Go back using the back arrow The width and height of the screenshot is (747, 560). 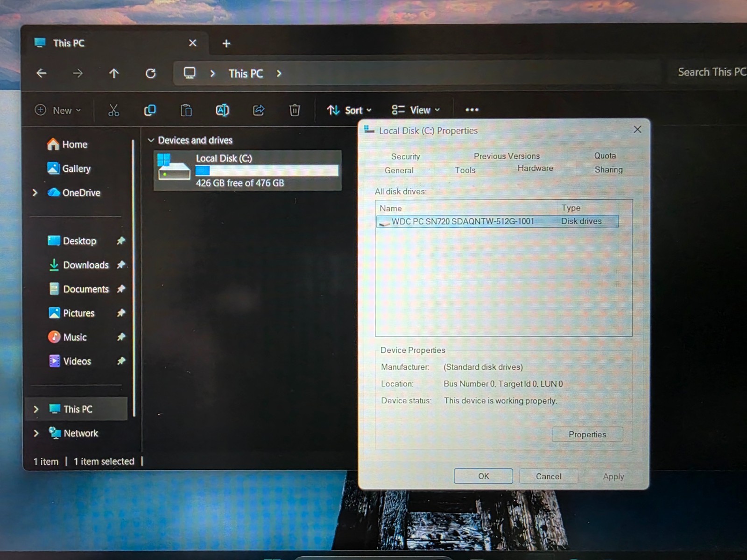tap(42, 73)
